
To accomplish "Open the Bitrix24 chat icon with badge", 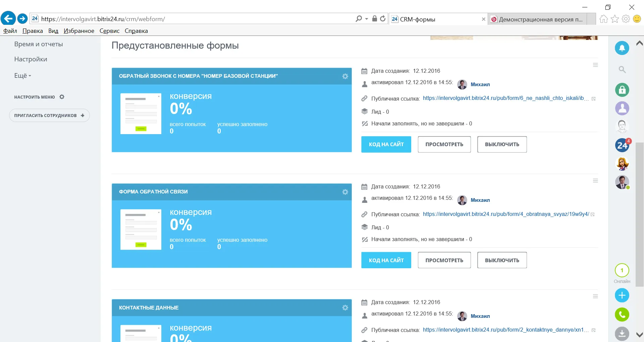I will tap(622, 146).
